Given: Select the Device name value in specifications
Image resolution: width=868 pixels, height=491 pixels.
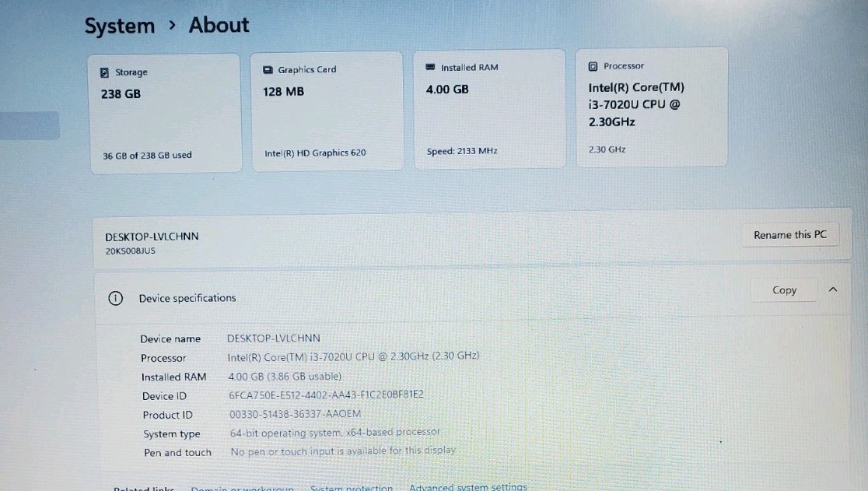Looking at the screenshot, I should click(274, 338).
